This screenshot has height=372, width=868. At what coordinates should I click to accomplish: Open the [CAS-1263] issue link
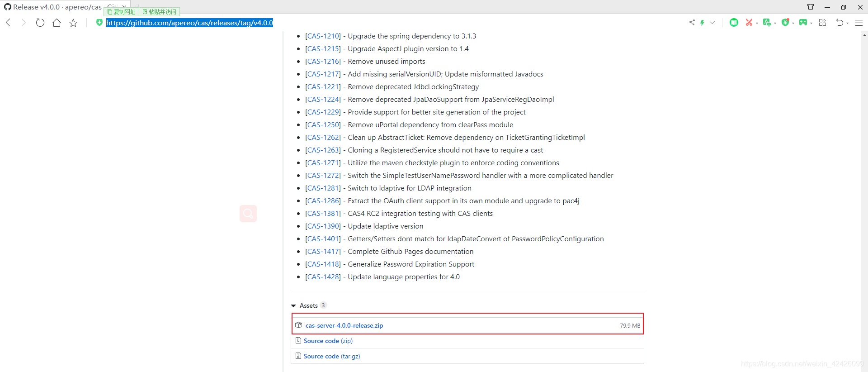[323, 150]
